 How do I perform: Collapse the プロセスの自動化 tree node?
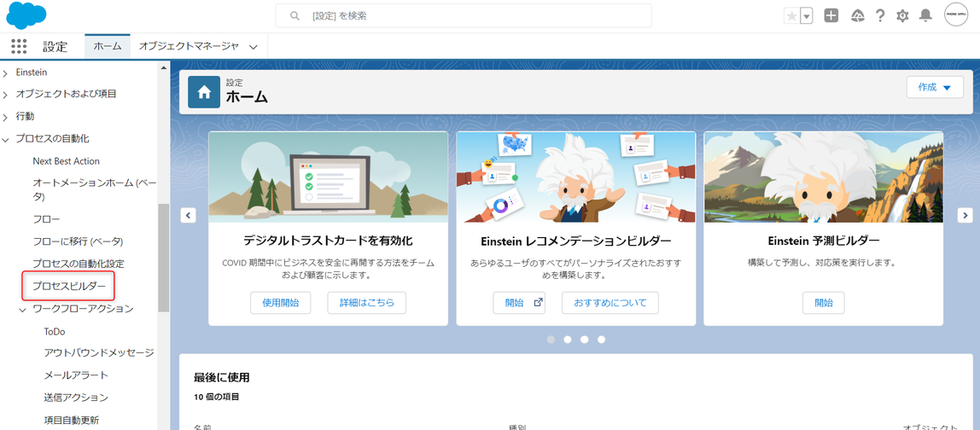coord(6,139)
